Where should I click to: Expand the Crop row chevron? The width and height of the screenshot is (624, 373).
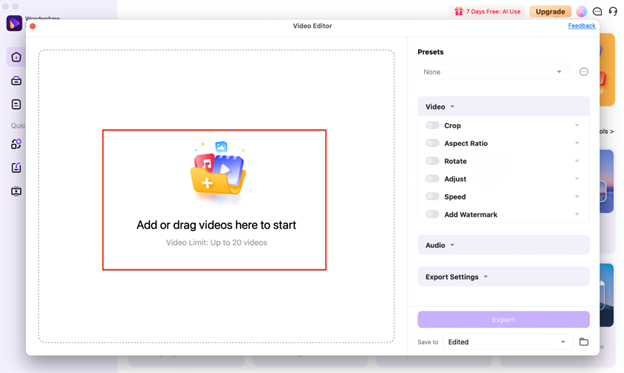click(577, 125)
